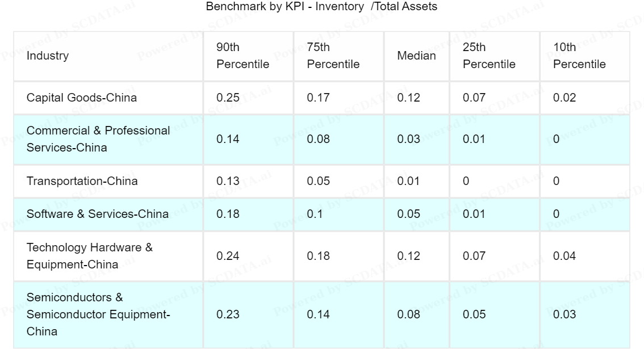The width and height of the screenshot is (644, 349).
Task: Click Commercial & Professional Services-China row label
Action: pos(98,139)
